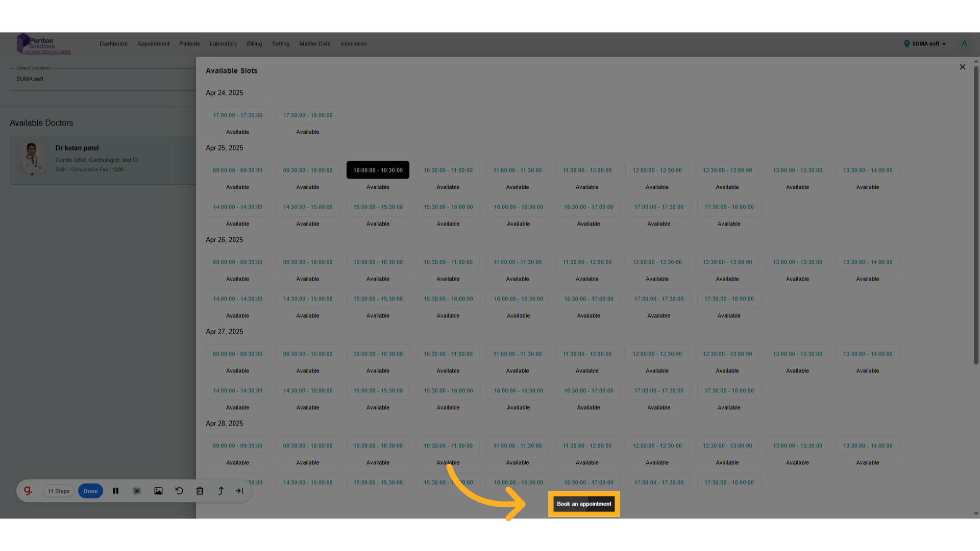Click the red g. logo icon

point(28,491)
